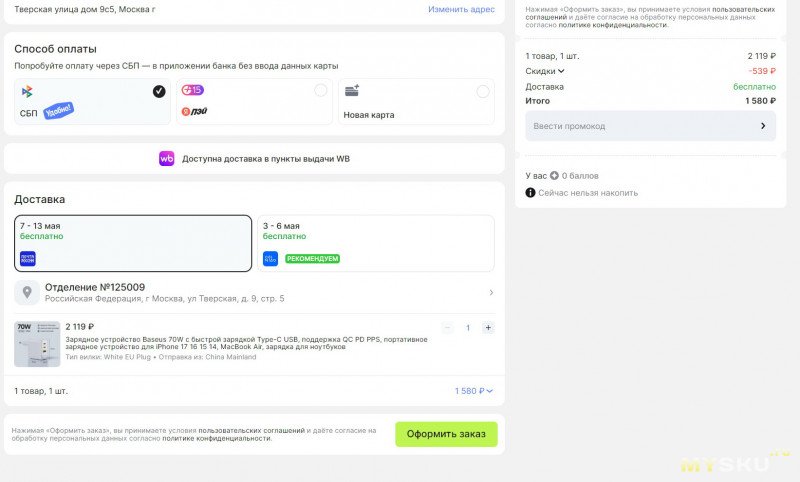Image resolution: width=800 pixels, height=482 pixels.
Task: Click the new card icon
Action: [352, 91]
